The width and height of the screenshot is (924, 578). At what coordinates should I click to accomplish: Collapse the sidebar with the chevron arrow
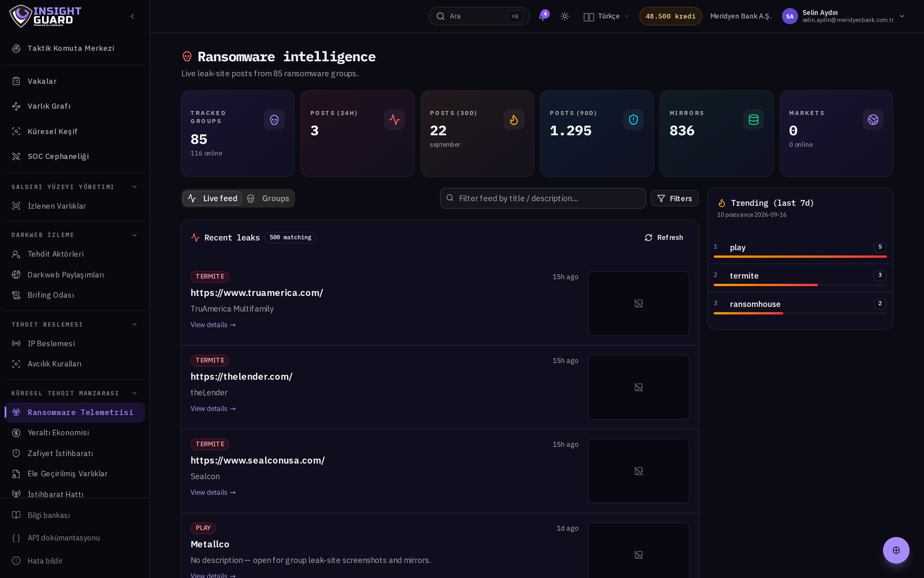point(132,16)
